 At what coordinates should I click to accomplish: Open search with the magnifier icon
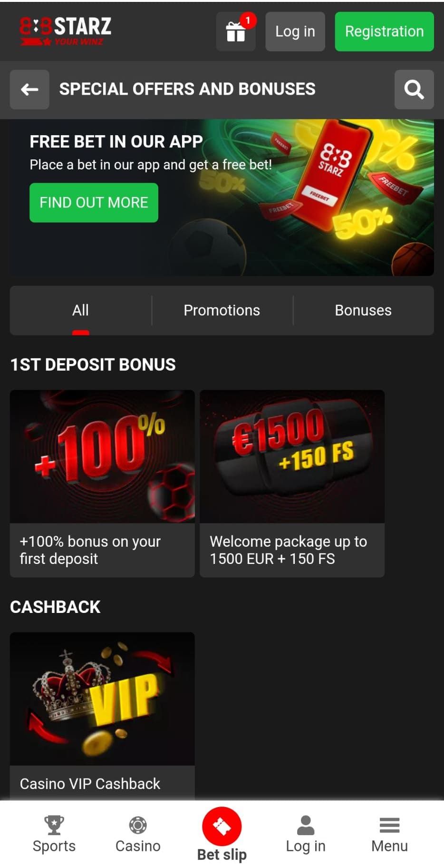pos(414,89)
